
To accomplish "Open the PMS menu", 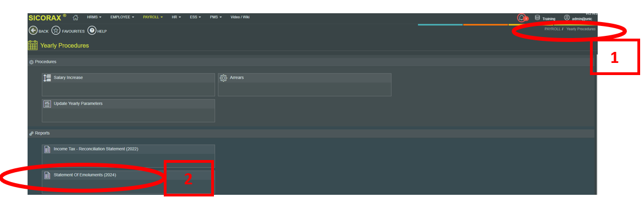I will (216, 17).
